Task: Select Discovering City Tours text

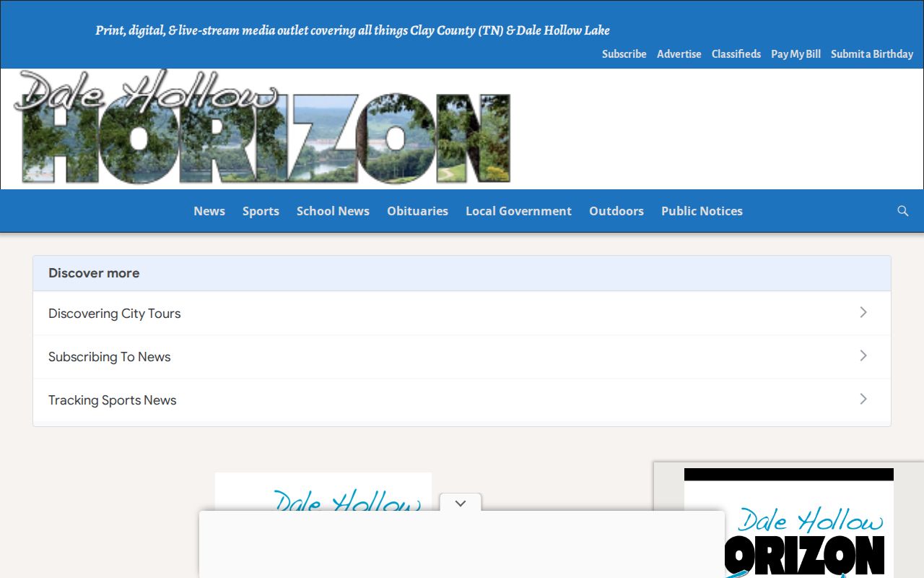Action: 115,314
